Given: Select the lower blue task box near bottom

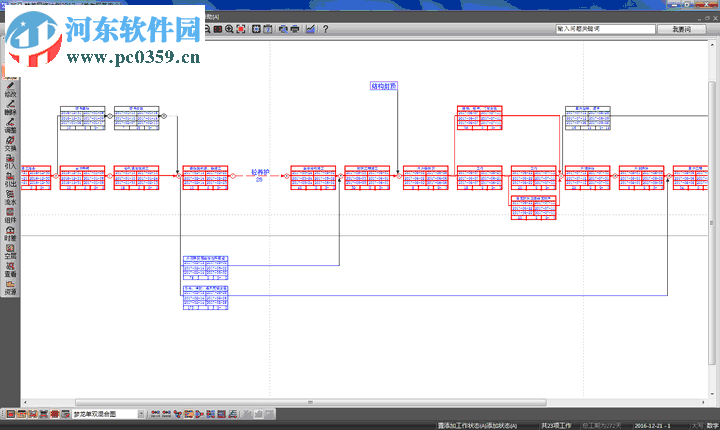Looking at the screenshot, I should (205, 298).
